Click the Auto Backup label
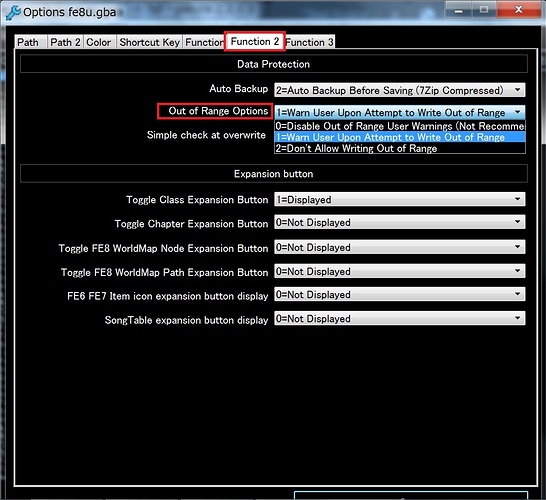This screenshot has height=500, width=546. 239,89
